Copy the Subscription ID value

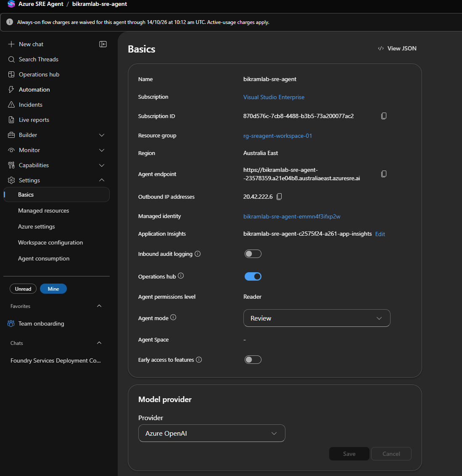(384, 116)
